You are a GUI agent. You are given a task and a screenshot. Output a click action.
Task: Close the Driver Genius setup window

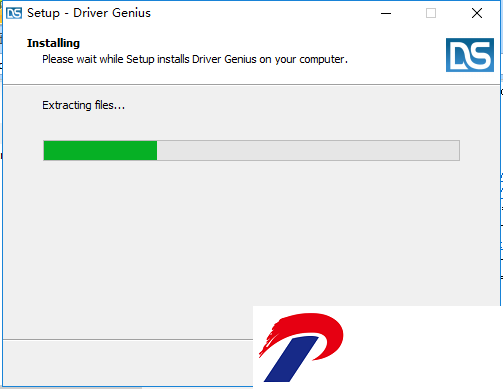coord(477,13)
